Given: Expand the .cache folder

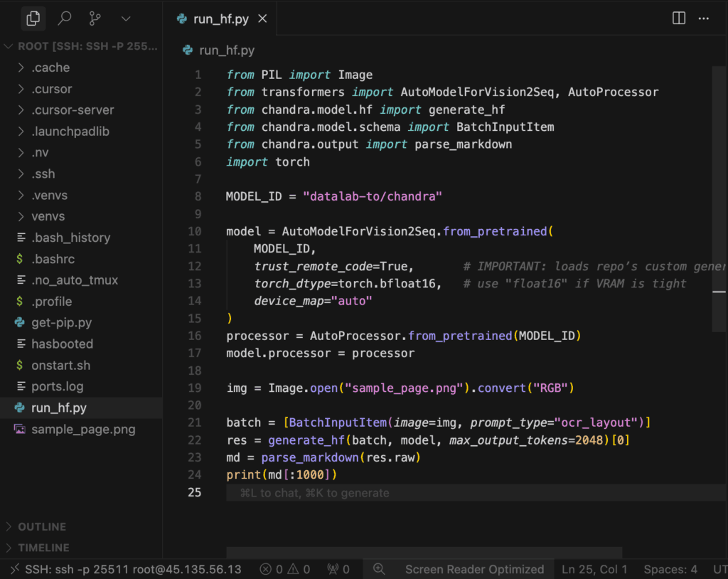Looking at the screenshot, I should coord(50,68).
